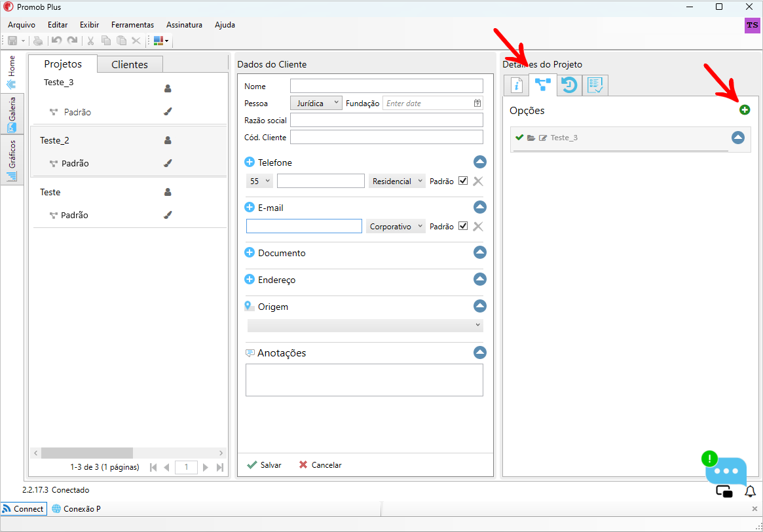Select Padrão option under Teste project
This screenshot has height=532, width=763.
click(x=75, y=215)
